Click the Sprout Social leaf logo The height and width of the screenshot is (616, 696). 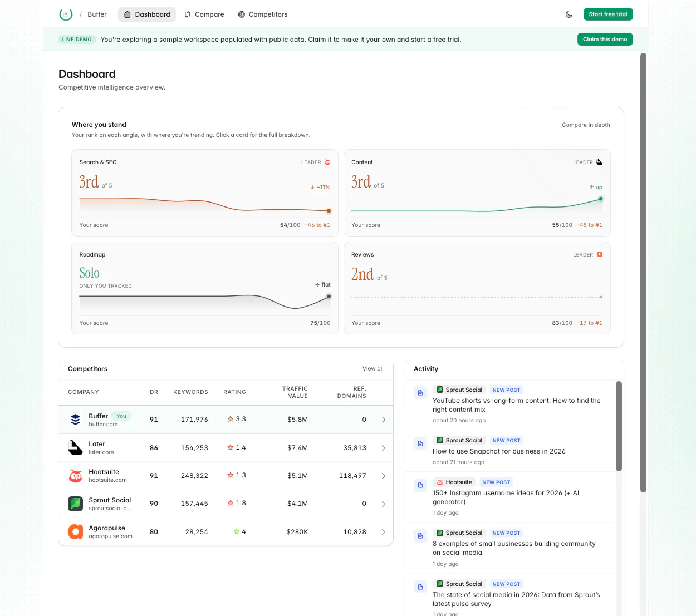click(x=75, y=504)
